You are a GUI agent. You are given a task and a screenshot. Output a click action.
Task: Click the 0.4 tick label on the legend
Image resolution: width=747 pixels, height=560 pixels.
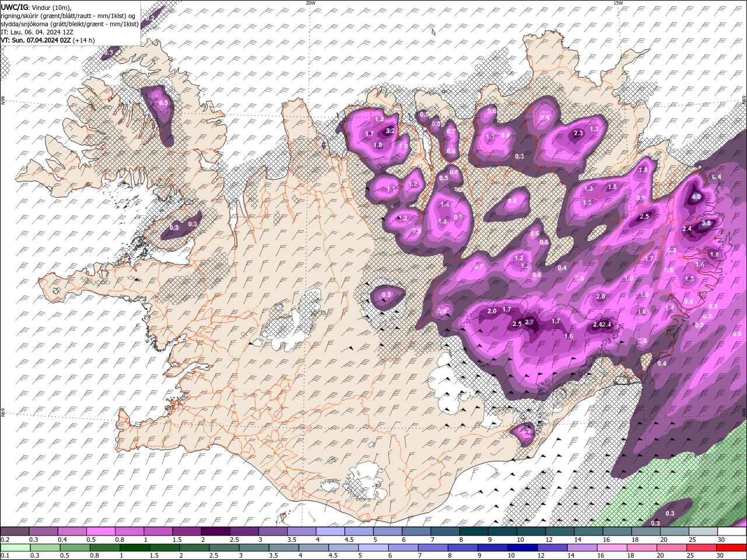click(x=62, y=540)
